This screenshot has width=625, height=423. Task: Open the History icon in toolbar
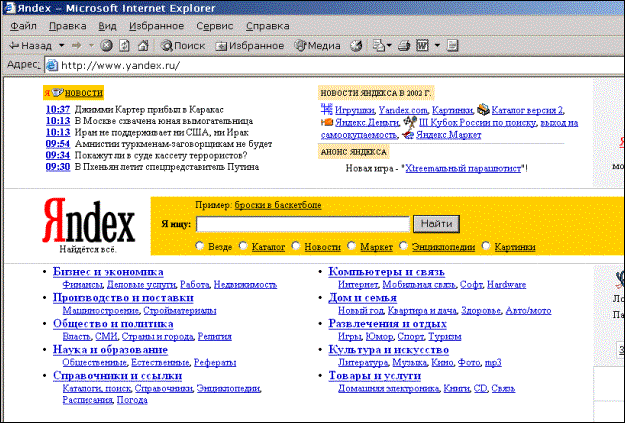pyautogui.click(x=356, y=46)
